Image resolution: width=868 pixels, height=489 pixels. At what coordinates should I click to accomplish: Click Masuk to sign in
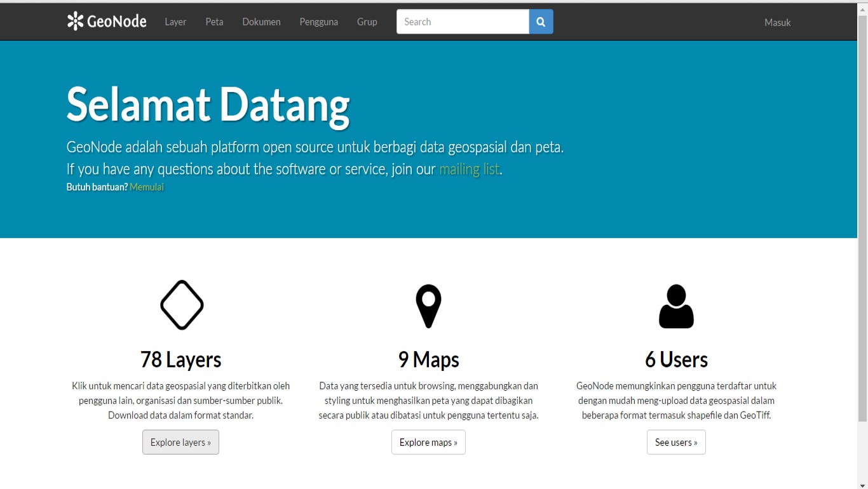coord(777,22)
